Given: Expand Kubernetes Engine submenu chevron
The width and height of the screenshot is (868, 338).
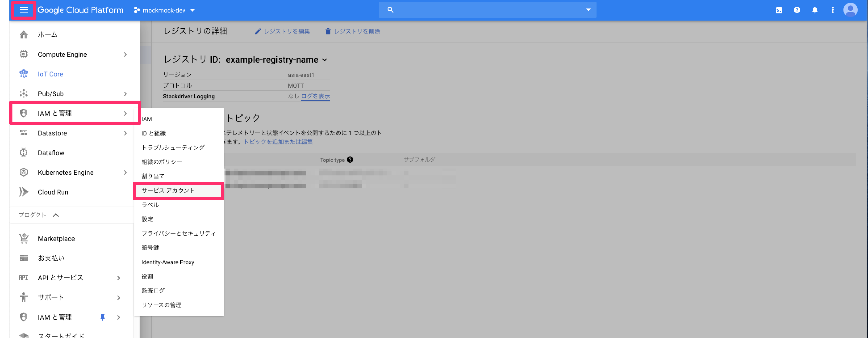Looking at the screenshot, I should [x=125, y=172].
